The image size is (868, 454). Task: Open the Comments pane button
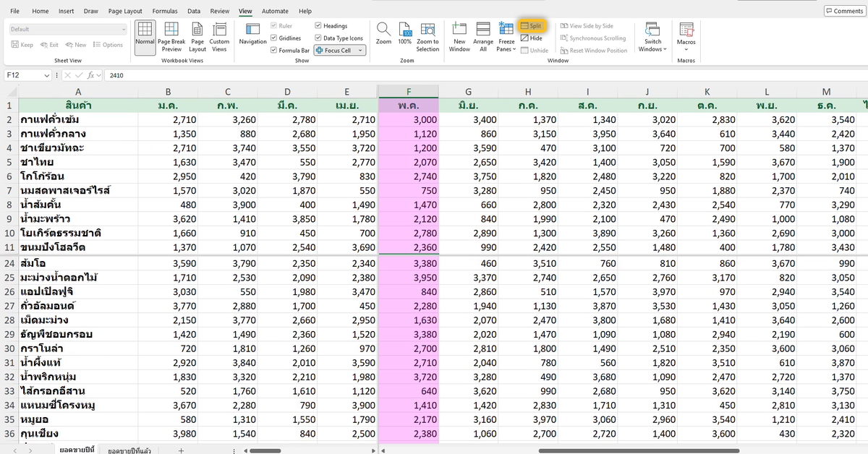[x=844, y=11]
